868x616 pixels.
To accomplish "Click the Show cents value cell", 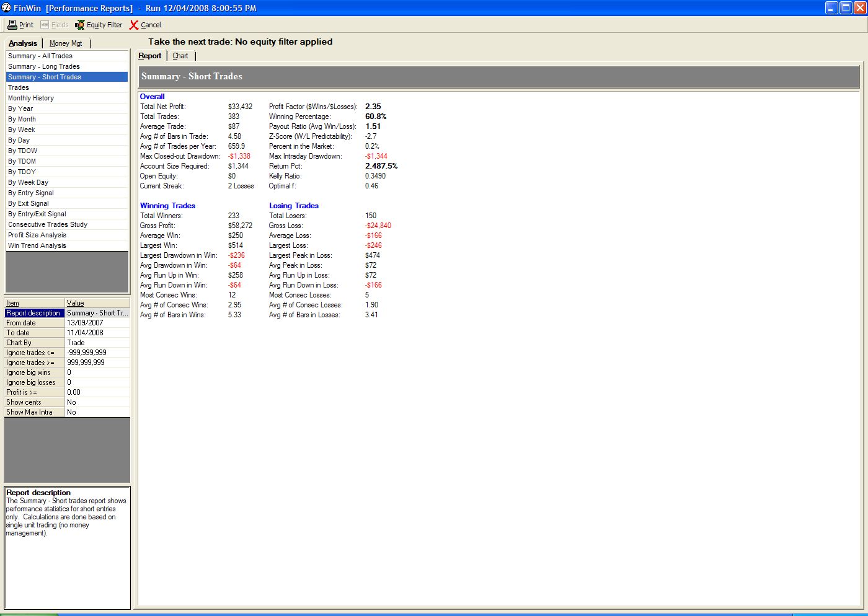I will 97,402.
